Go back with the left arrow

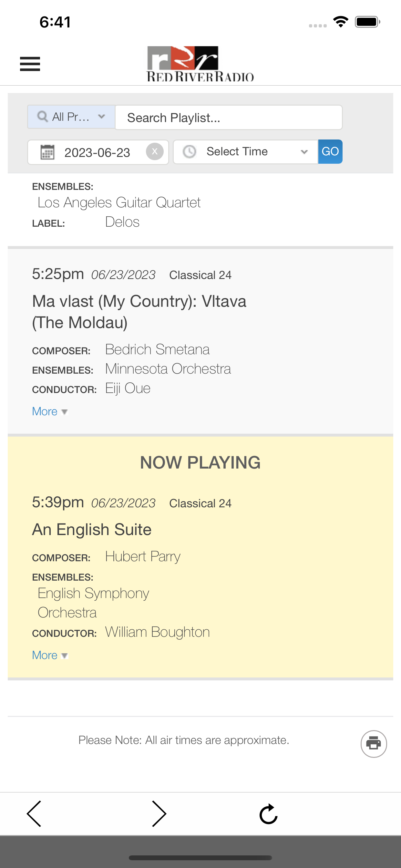tap(34, 814)
